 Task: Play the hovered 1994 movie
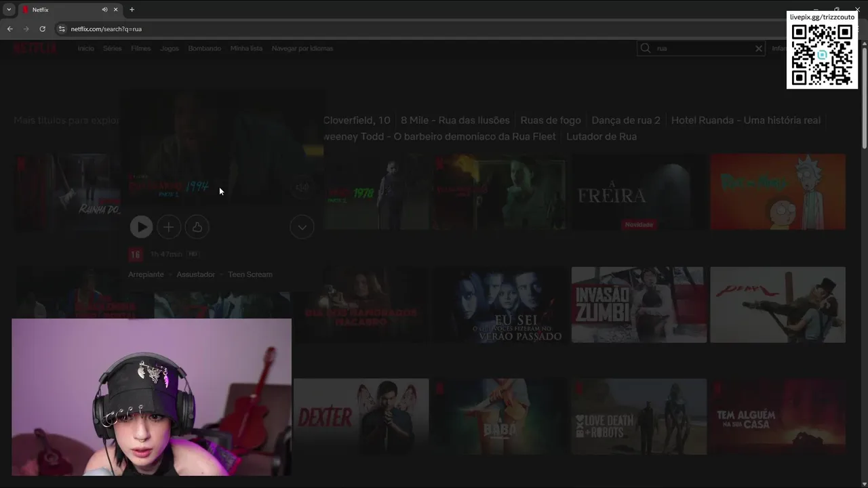pyautogui.click(x=141, y=227)
